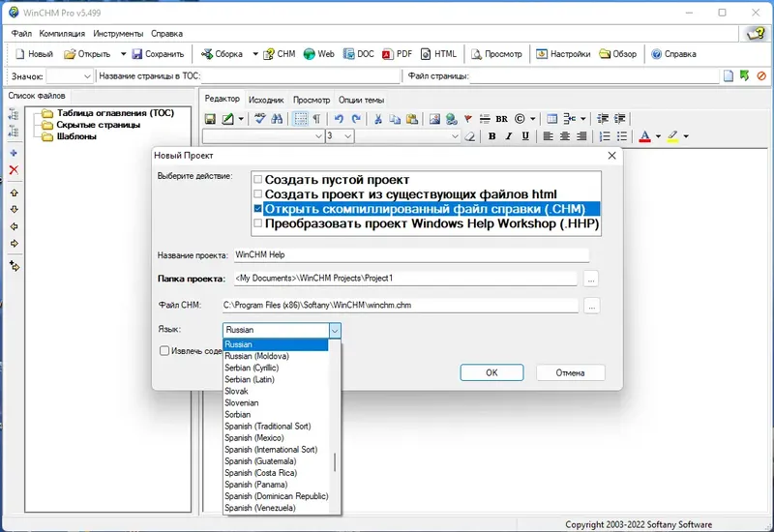Click the BR line break icon
774x532 pixels.
click(x=501, y=119)
